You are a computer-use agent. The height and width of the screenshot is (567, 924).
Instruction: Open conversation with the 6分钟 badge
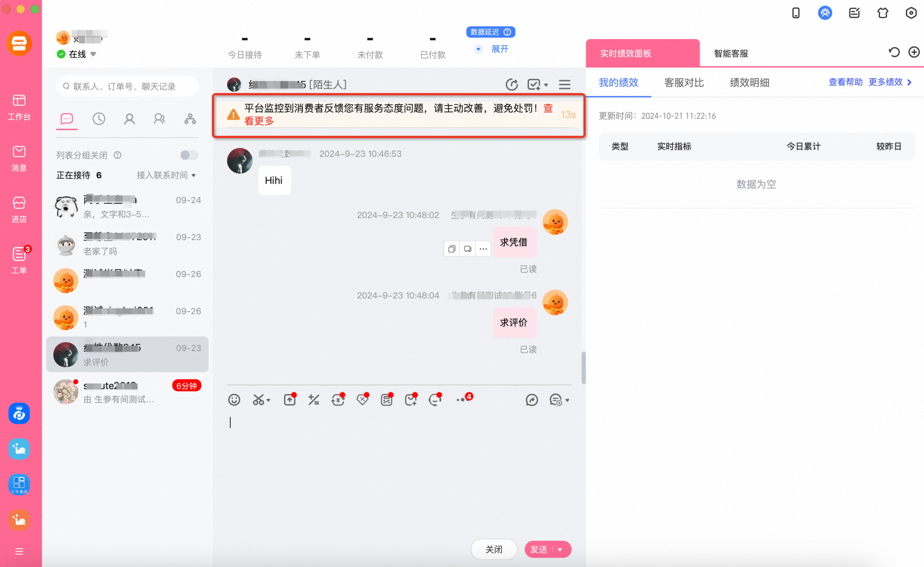tap(127, 392)
